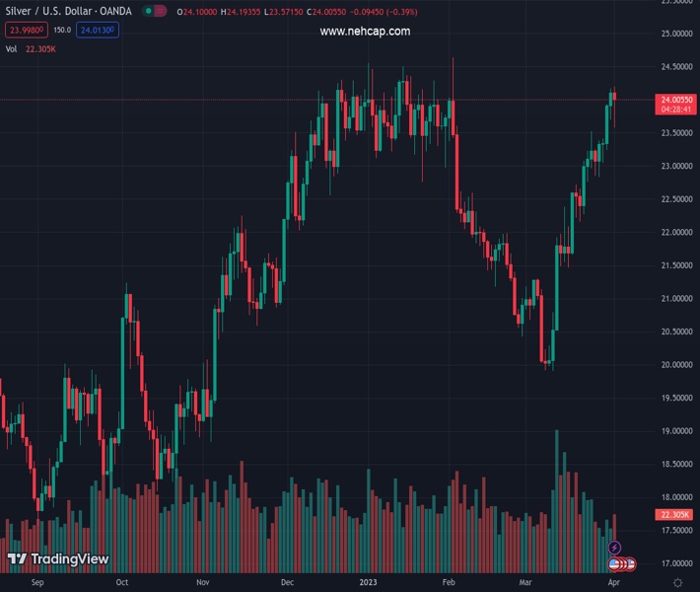Click the red 24.00550 current price label

pyautogui.click(x=676, y=100)
